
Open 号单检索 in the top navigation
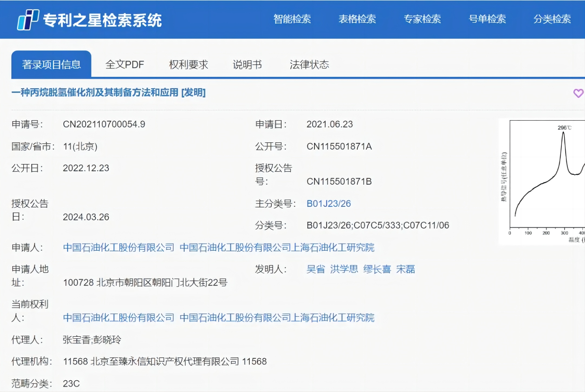coord(487,19)
